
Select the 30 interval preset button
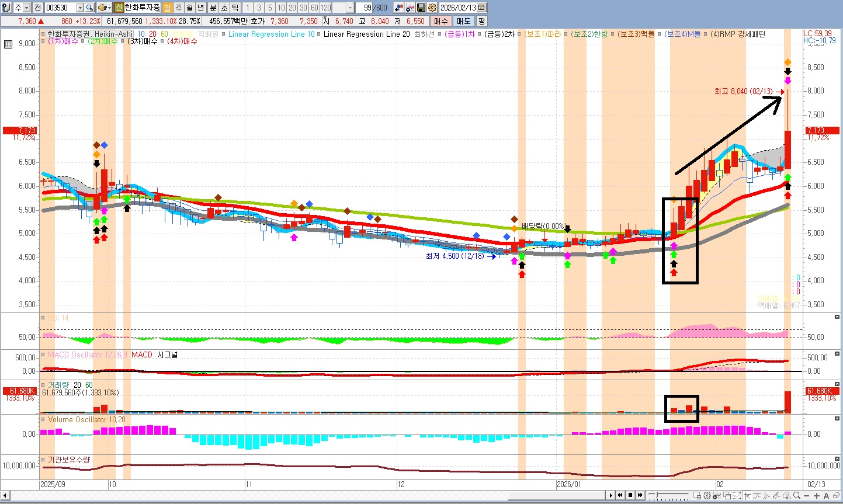(x=303, y=8)
